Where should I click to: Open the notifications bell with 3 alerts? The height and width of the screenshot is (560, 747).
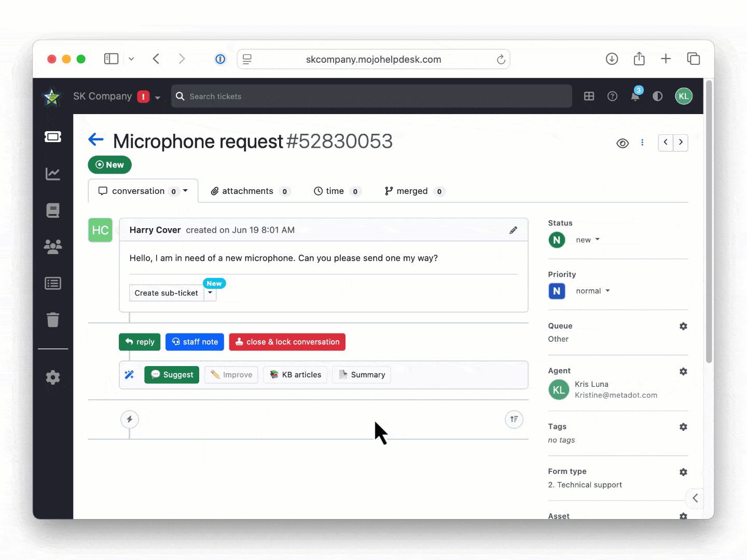[x=634, y=96]
